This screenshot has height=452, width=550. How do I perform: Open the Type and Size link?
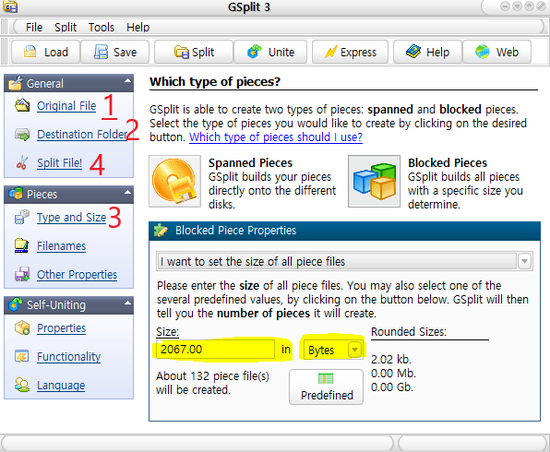[x=72, y=217]
